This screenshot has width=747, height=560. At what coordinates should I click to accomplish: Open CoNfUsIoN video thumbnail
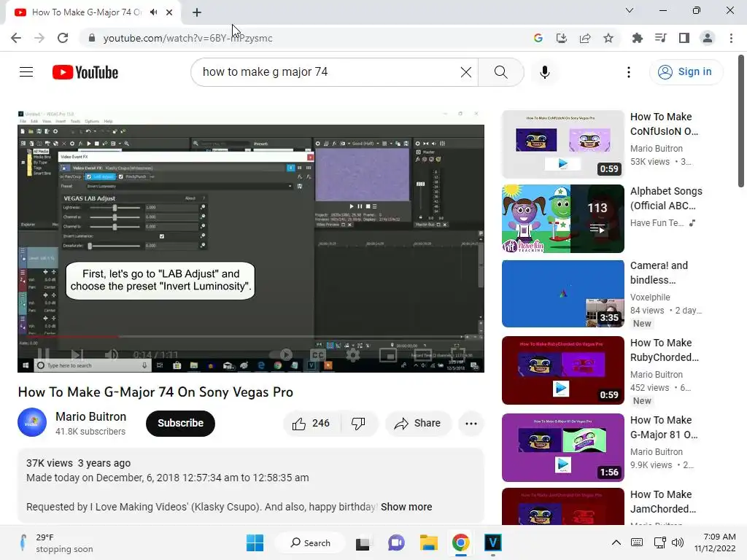pyautogui.click(x=562, y=144)
